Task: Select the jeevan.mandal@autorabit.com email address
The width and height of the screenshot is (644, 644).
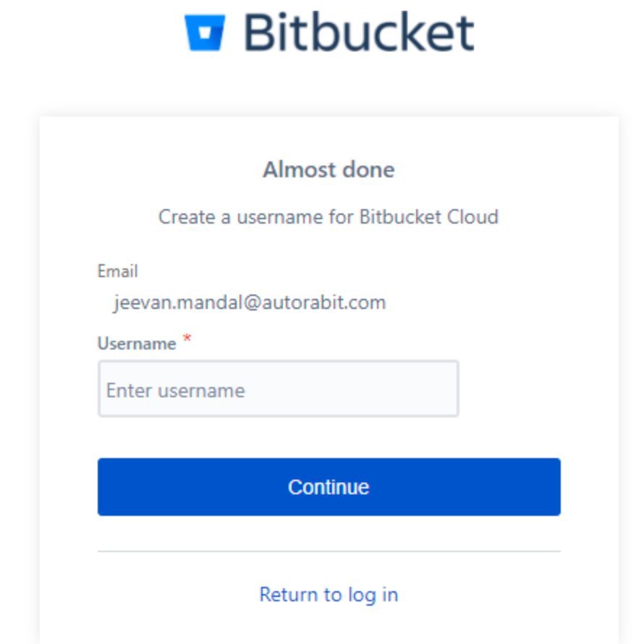Action: (250, 302)
